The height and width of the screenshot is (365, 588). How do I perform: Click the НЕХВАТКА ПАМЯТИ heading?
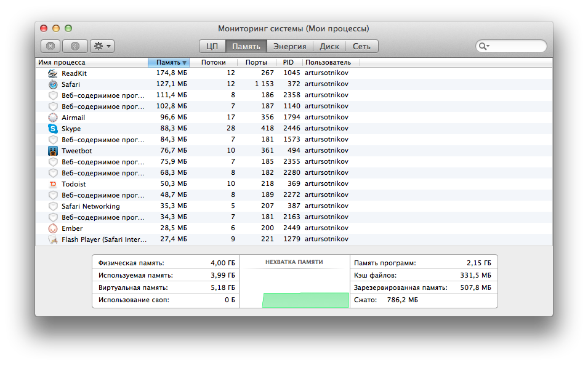(294, 262)
